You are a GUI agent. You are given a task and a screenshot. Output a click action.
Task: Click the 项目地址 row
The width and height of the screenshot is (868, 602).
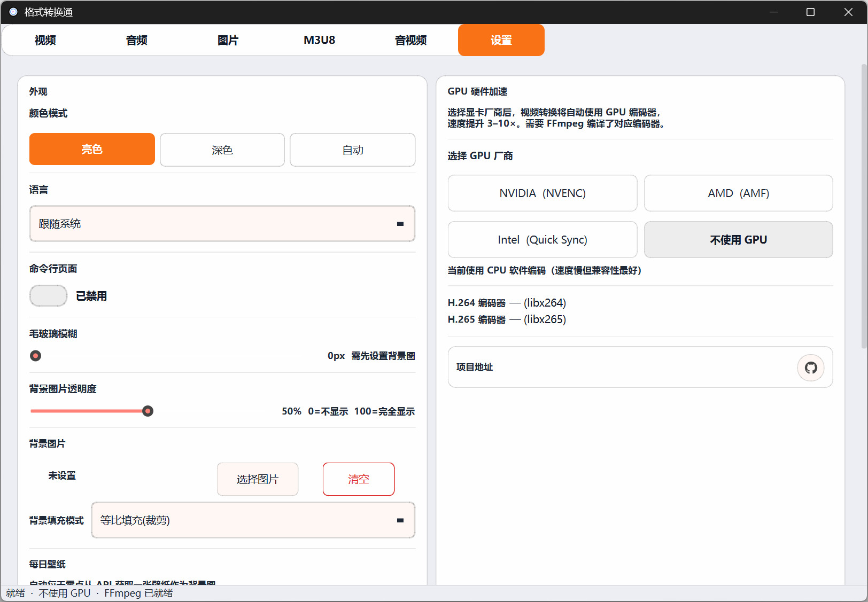click(640, 368)
